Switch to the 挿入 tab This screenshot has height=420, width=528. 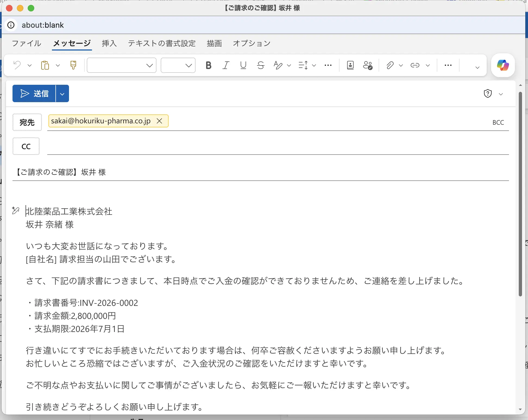(x=109, y=43)
